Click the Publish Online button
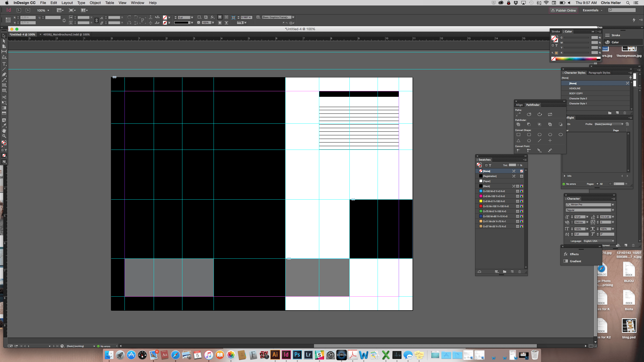Viewport: 644px width, 362px height. [563, 10]
